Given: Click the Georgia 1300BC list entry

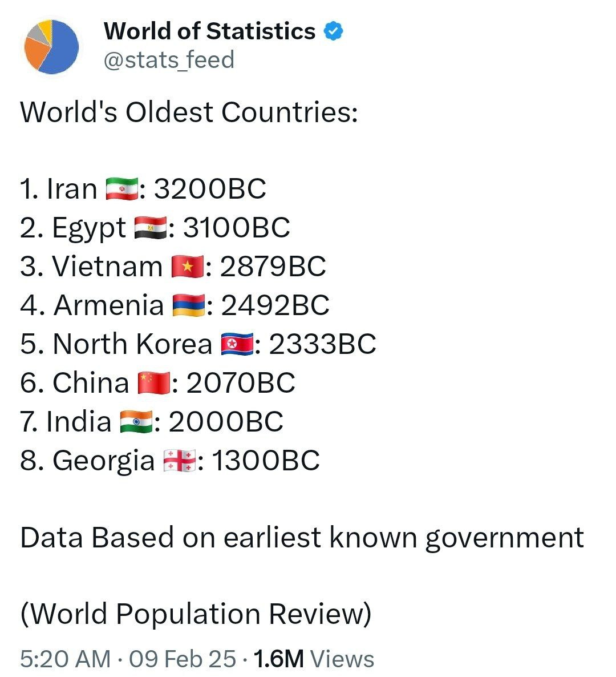Looking at the screenshot, I should tap(170, 461).
